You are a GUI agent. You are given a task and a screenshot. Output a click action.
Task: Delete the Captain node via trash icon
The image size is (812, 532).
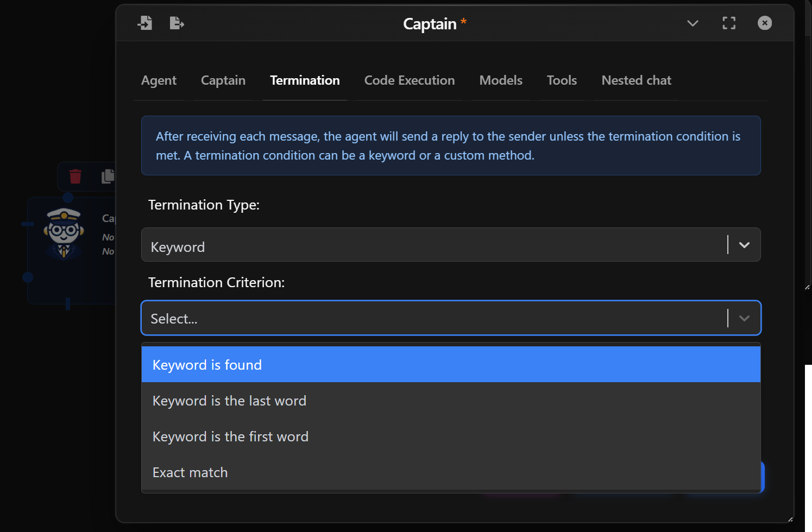point(75,176)
